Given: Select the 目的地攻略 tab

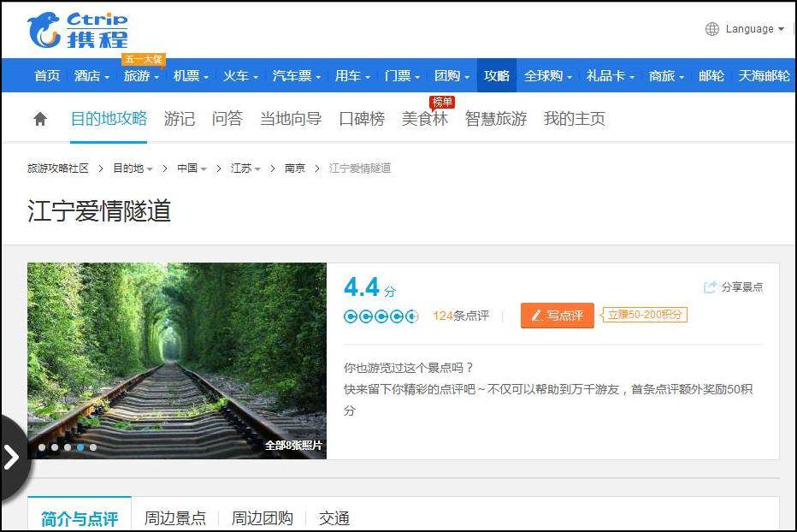Looking at the screenshot, I should (x=109, y=119).
